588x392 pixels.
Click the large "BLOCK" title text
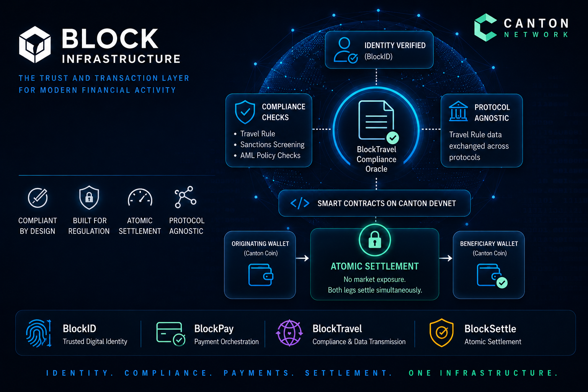(110, 39)
